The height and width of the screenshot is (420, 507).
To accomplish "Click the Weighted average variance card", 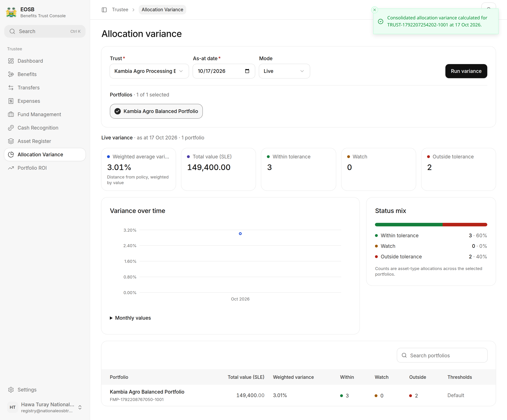I will pyautogui.click(x=139, y=169).
